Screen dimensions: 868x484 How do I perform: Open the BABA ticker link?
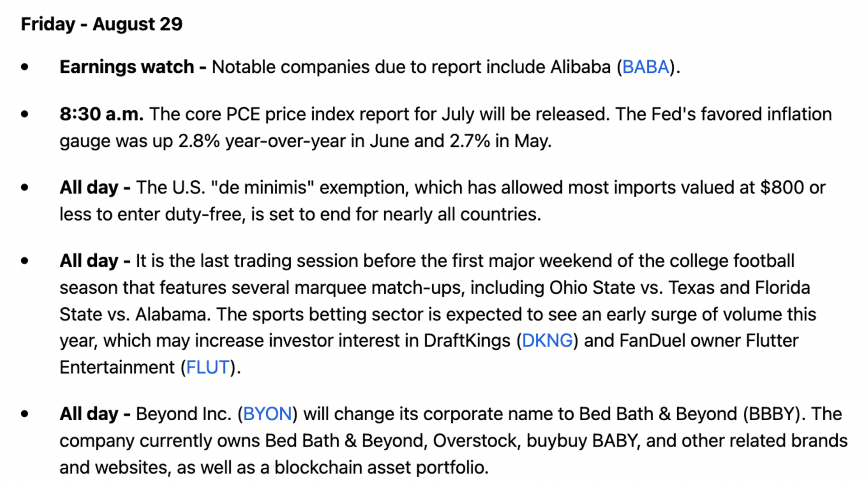point(646,67)
